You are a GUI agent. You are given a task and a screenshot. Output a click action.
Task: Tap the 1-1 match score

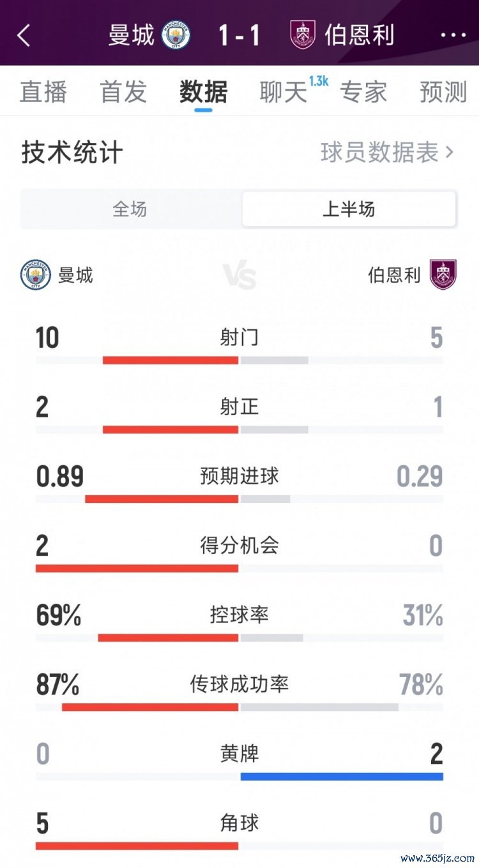(x=240, y=35)
